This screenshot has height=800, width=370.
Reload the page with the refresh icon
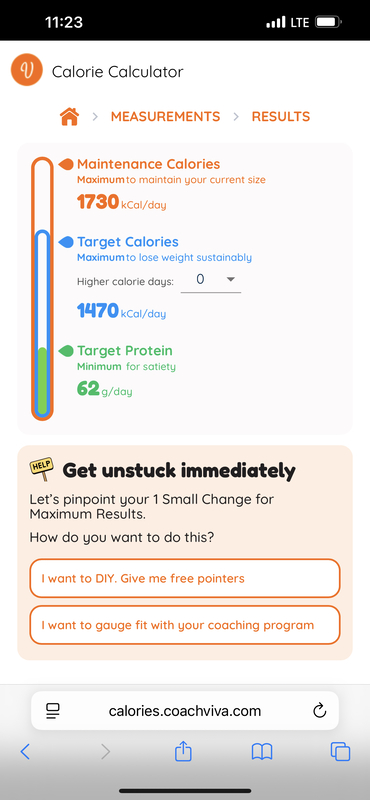[x=319, y=711]
